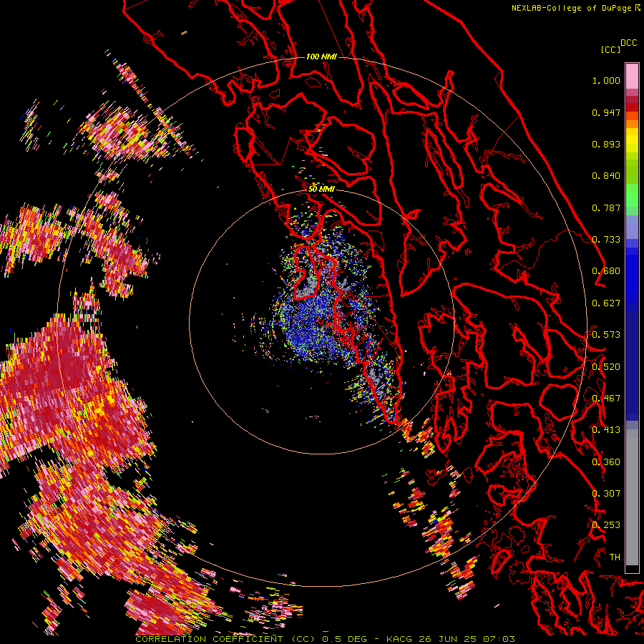This screenshot has width=644, height=644.
Task: Click the 0.733 scale value
Action: tap(606, 240)
